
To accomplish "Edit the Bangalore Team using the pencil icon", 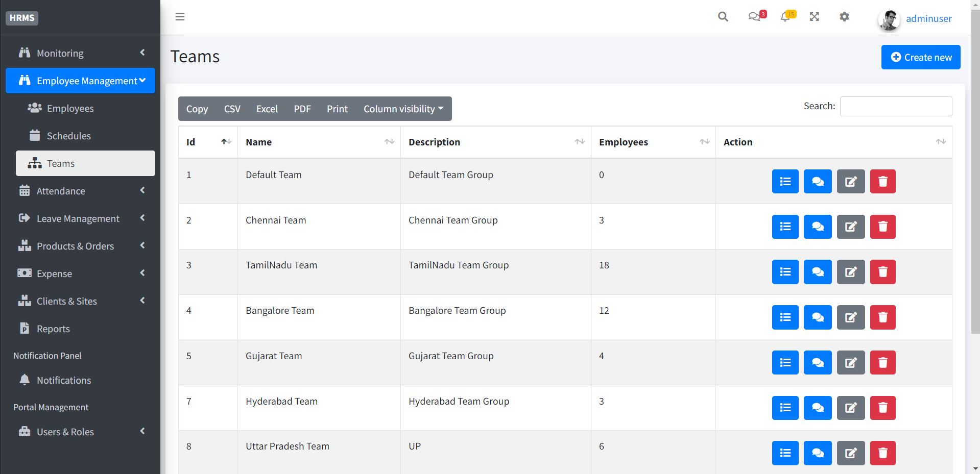I will [x=850, y=317].
